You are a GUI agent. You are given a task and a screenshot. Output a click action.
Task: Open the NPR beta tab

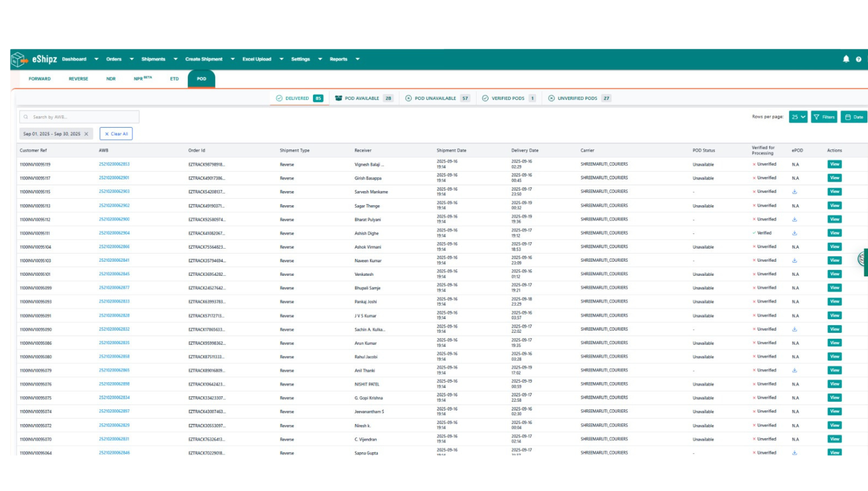click(x=142, y=78)
